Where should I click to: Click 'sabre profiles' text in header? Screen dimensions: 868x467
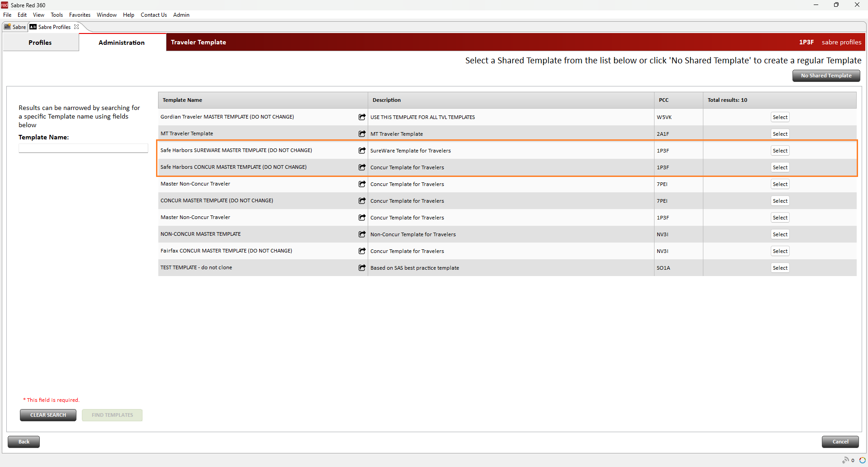[841, 42]
